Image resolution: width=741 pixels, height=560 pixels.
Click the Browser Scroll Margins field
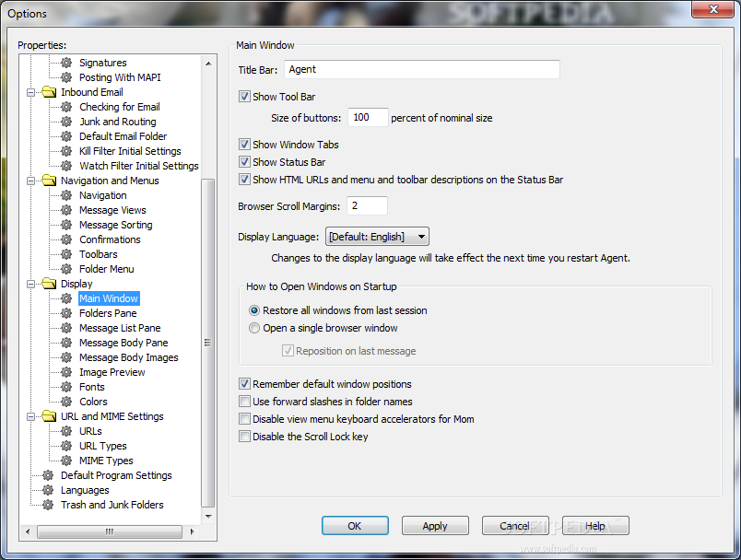point(367,206)
